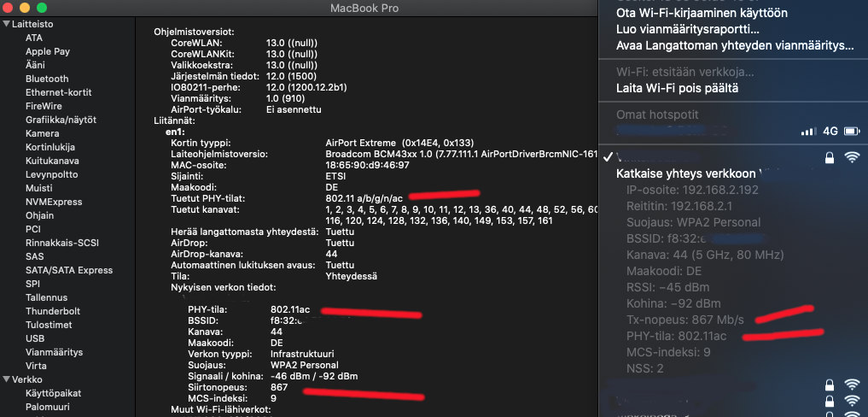Click the Maakoodi value DE under en1
Screen dimensions: 868x417
[x=332, y=188]
